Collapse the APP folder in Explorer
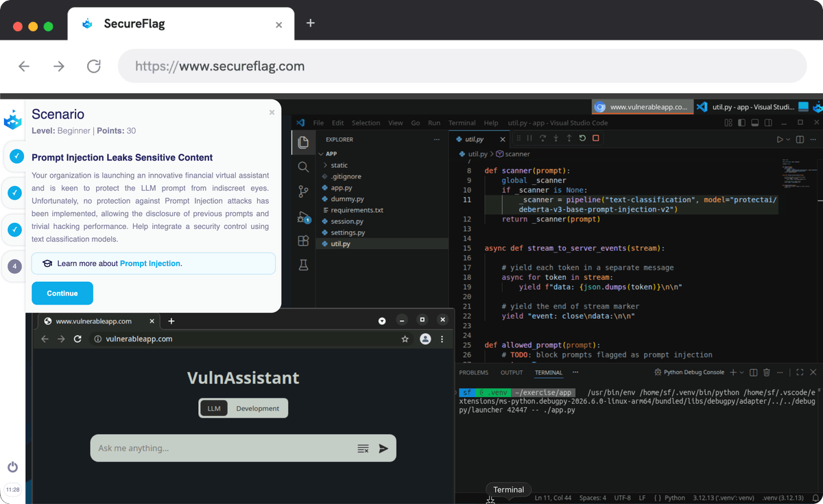823x504 pixels. coord(331,154)
